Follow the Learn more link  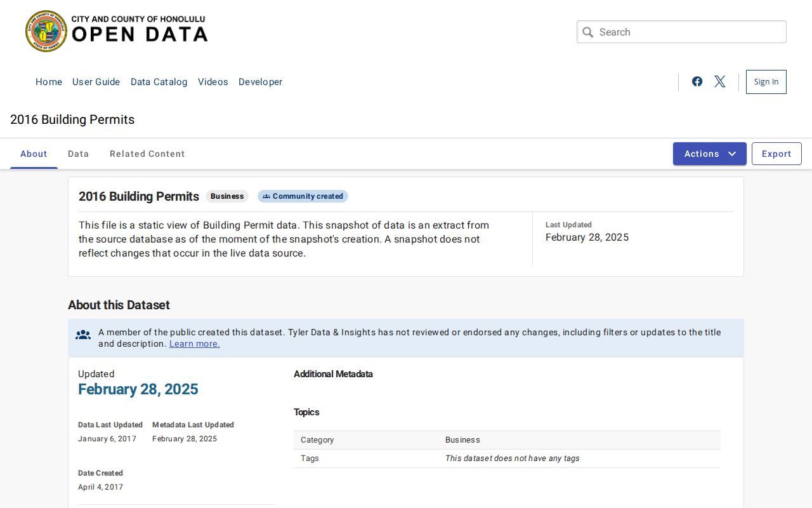coord(195,344)
